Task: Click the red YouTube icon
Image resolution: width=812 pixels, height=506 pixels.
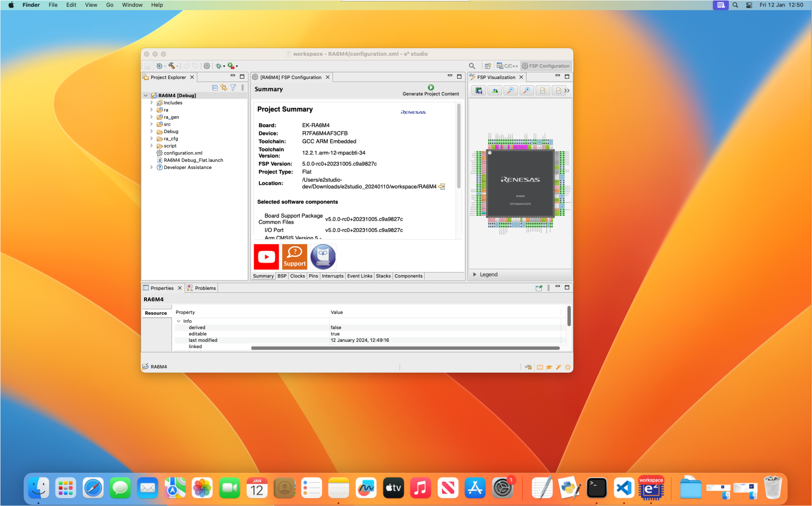Action: [266, 257]
